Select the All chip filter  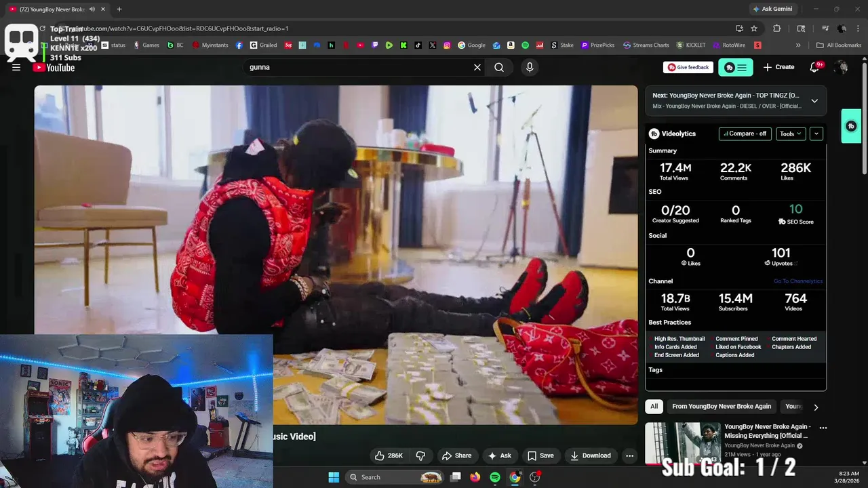pyautogui.click(x=654, y=406)
